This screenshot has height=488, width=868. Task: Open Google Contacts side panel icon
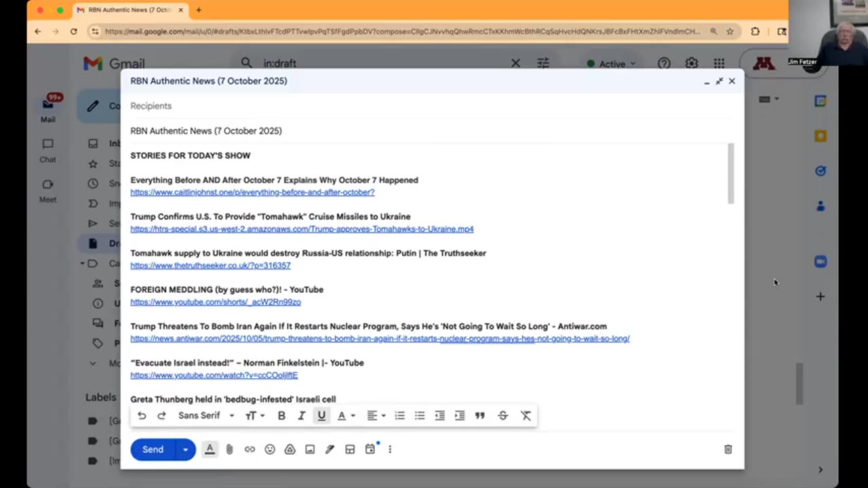(x=821, y=206)
